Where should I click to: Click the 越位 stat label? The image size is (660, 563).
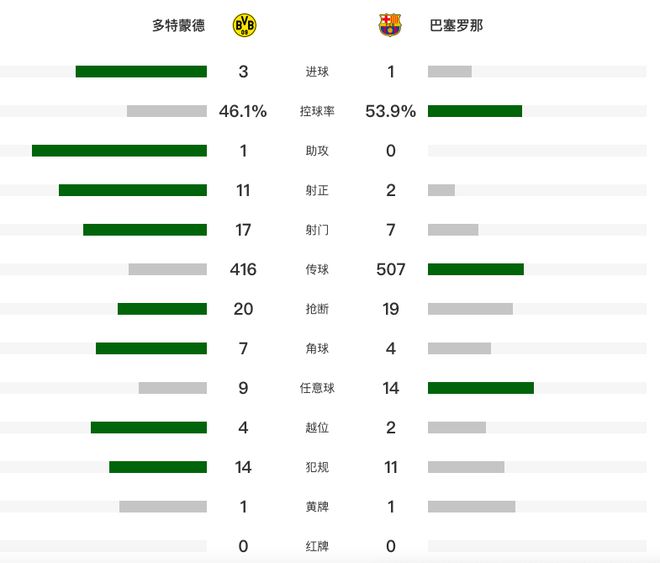[x=317, y=428]
